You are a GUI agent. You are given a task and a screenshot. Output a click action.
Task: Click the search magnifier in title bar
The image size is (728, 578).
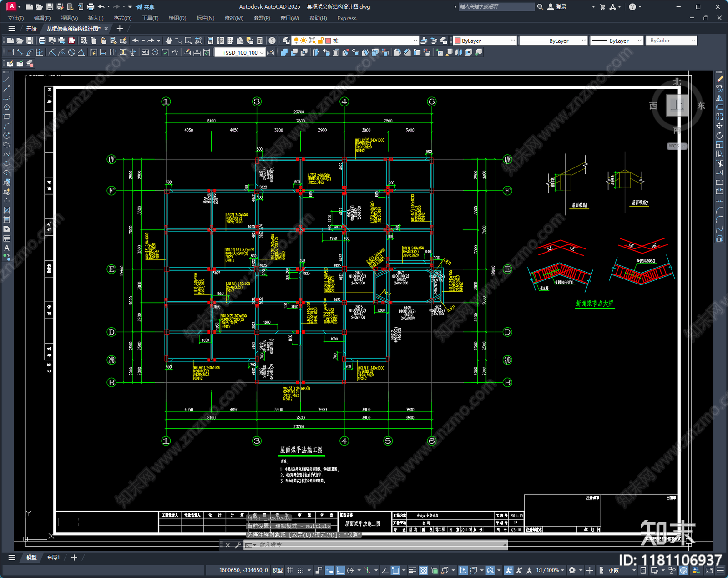[x=540, y=7]
